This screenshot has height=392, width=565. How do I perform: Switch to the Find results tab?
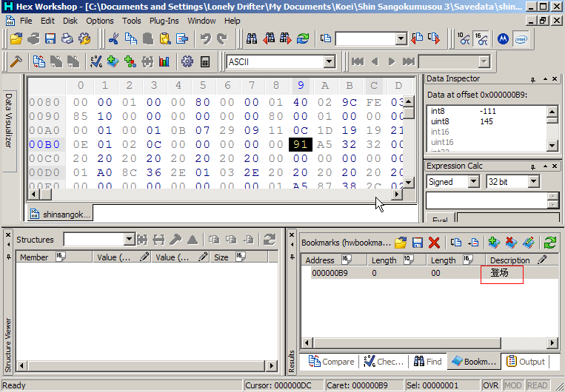pos(428,362)
